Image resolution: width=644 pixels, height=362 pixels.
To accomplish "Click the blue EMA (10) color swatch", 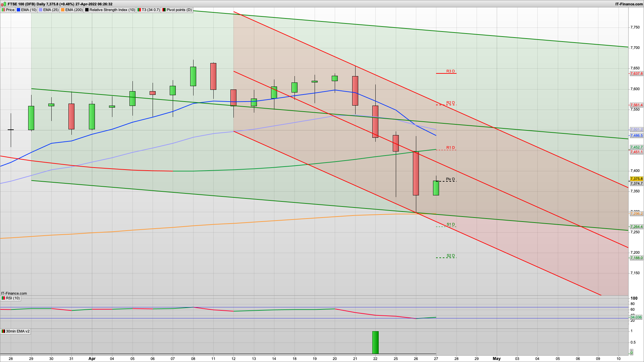I will tap(18, 10).
